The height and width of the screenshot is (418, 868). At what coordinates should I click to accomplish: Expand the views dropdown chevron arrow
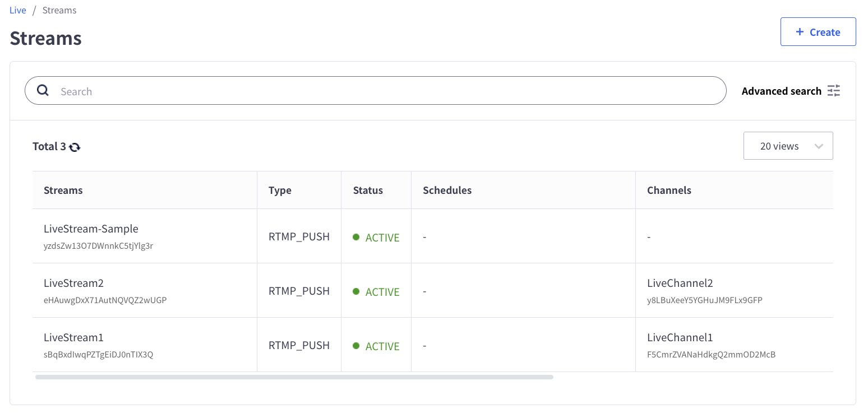pyautogui.click(x=819, y=146)
